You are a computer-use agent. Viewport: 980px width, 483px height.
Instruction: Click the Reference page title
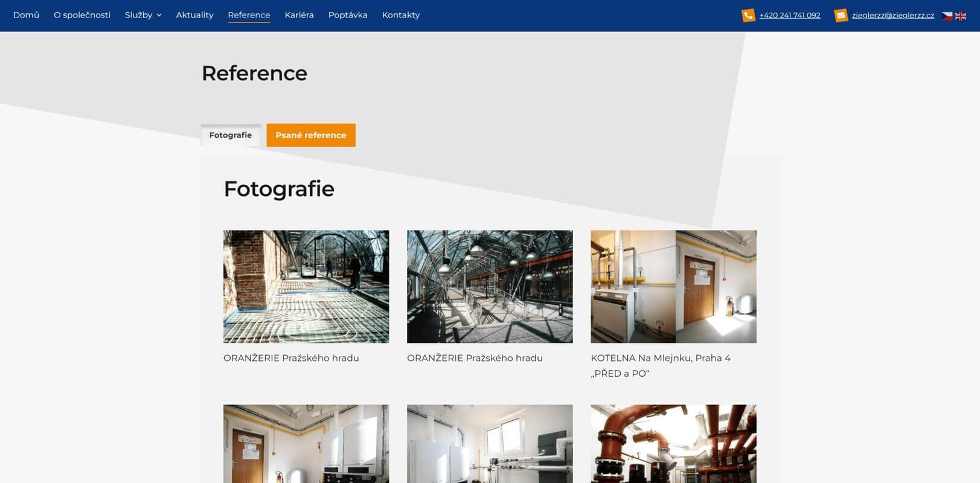tap(254, 73)
